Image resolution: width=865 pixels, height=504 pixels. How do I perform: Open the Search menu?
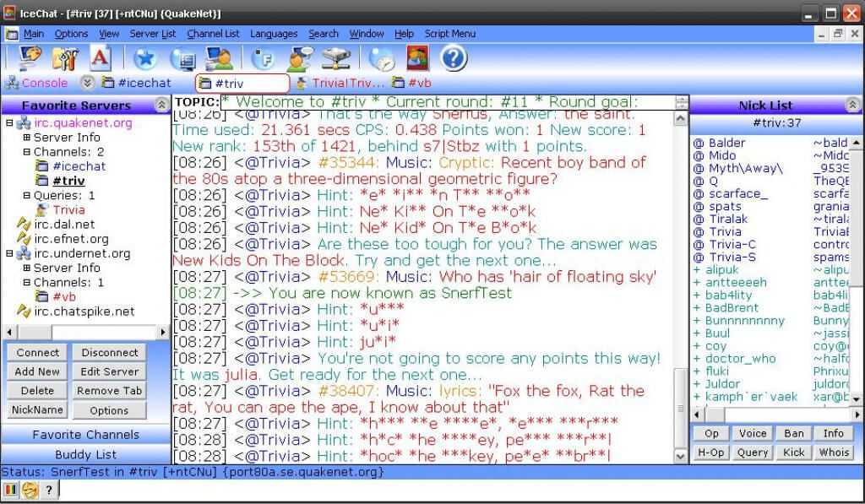(324, 34)
